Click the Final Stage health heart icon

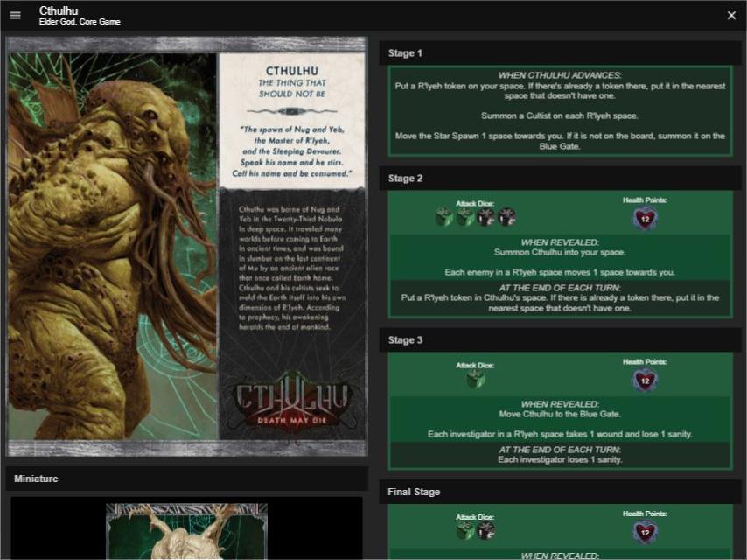(x=644, y=532)
